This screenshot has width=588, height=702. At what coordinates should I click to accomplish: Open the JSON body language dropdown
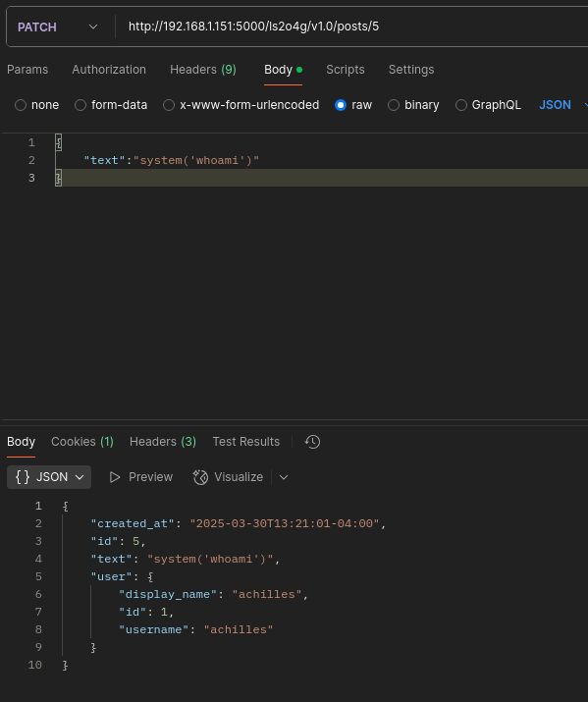(x=562, y=105)
